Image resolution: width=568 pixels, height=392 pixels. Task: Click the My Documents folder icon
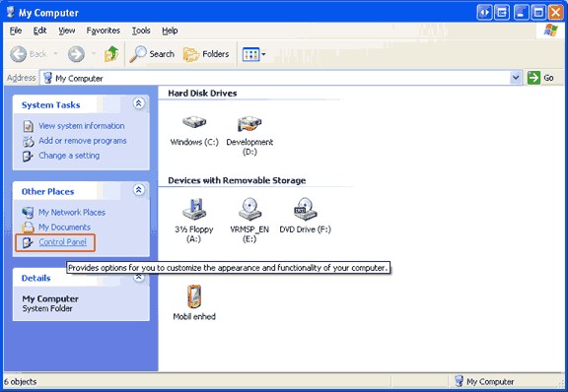[x=28, y=228]
